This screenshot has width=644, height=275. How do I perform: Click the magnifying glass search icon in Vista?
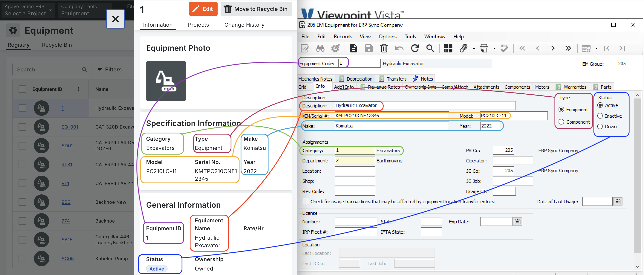tap(430, 48)
